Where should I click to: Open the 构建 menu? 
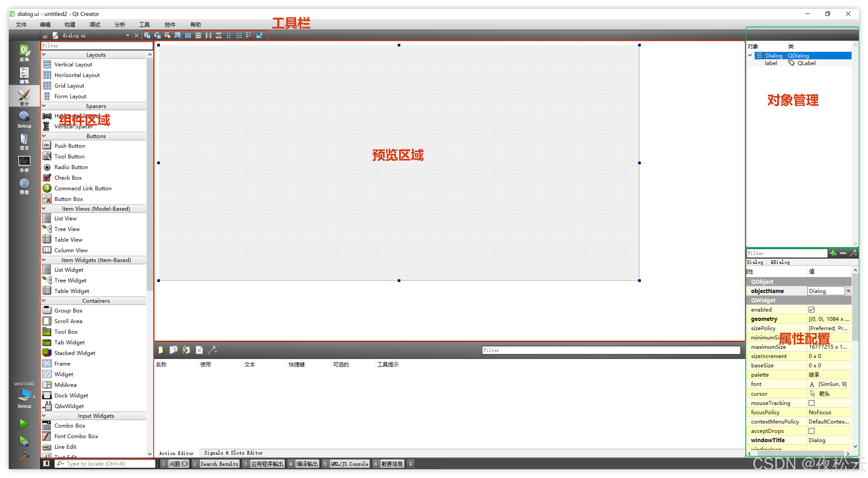70,25
